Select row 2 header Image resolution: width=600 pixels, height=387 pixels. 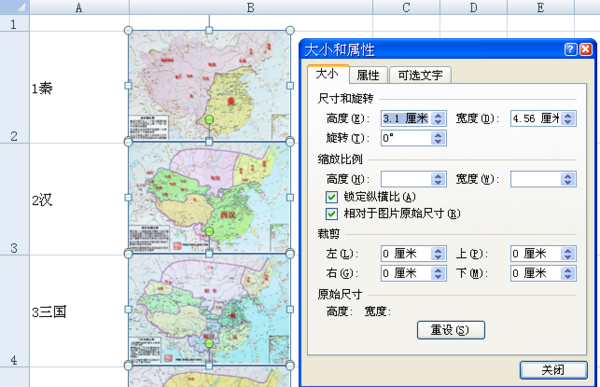coord(14,88)
